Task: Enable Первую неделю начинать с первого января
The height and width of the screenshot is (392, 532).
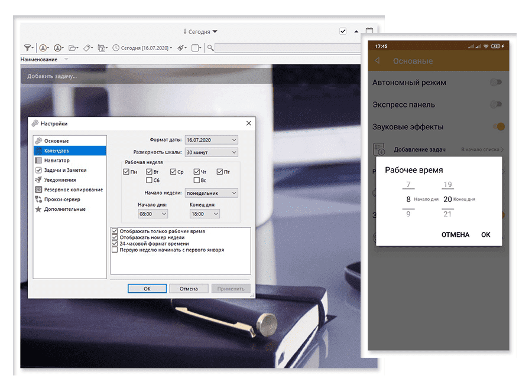Action: (115, 250)
